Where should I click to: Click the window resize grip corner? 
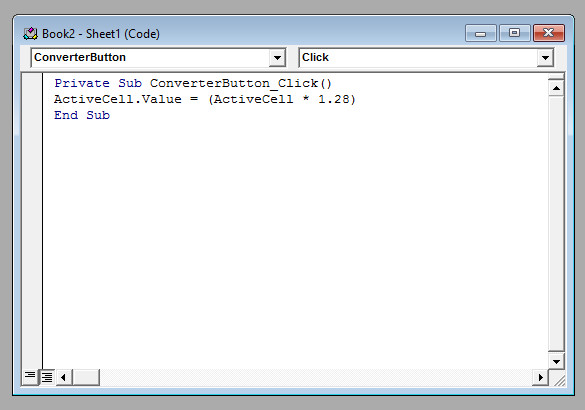(559, 380)
